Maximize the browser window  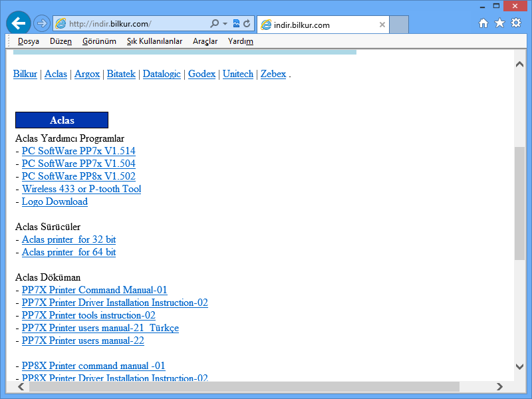pos(496,6)
